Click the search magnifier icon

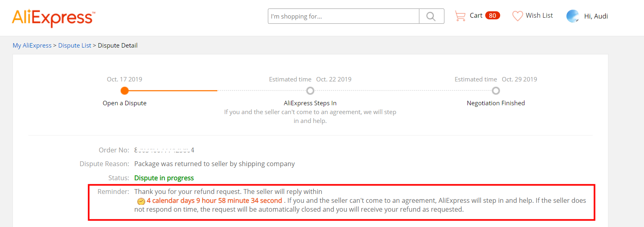tap(431, 17)
